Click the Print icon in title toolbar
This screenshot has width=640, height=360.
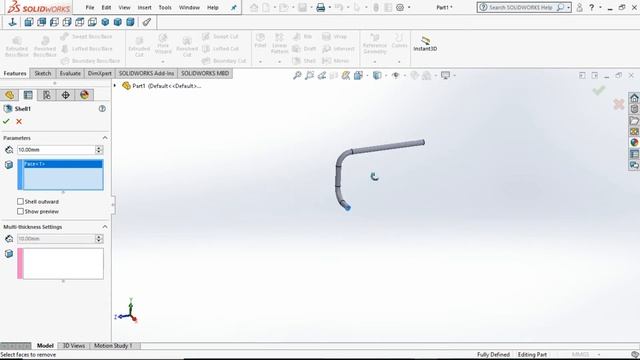click(321, 7)
